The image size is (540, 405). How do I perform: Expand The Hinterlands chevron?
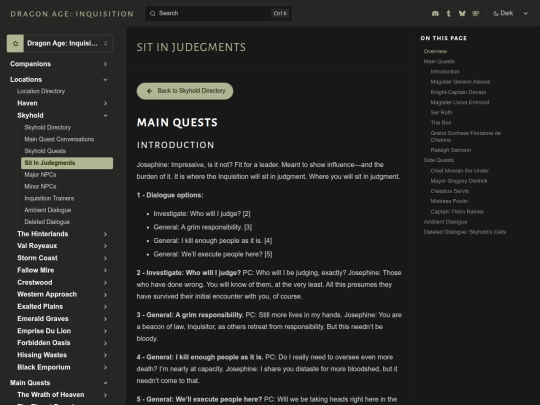[x=105, y=234]
